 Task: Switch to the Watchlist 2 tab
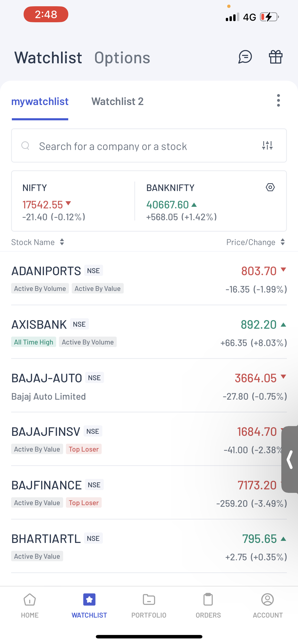pos(117,102)
